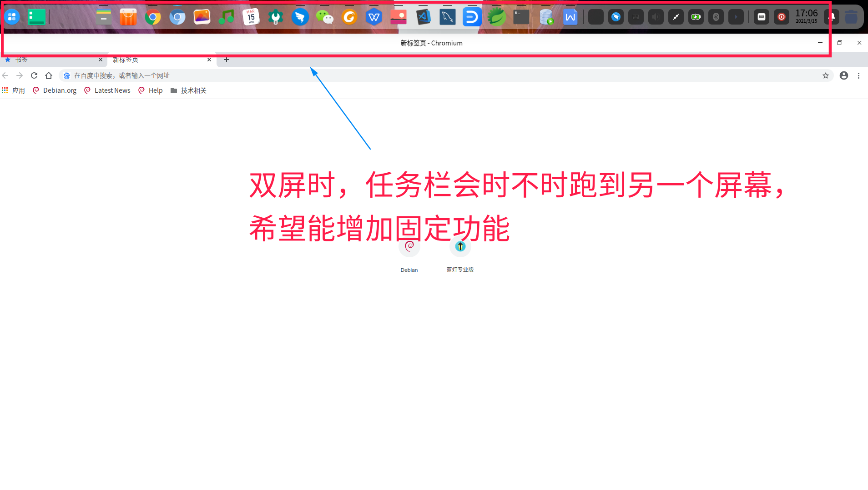Open the user profile avatar menu
868x490 pixels.
(844, 75)
